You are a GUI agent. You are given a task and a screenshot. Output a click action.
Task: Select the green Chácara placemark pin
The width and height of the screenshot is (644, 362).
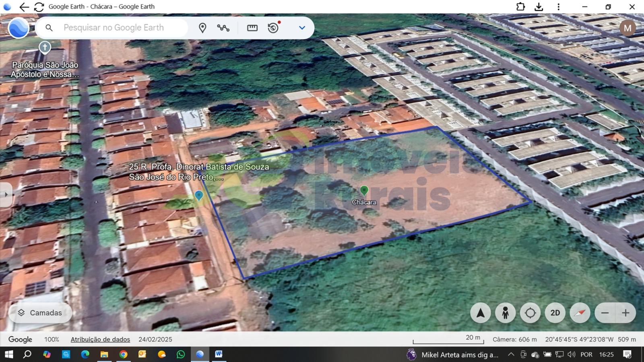point(364,190)
